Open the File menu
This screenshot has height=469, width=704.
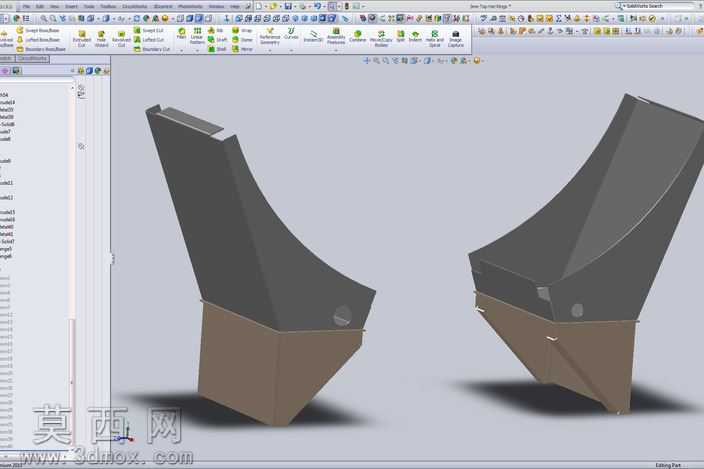26,6
